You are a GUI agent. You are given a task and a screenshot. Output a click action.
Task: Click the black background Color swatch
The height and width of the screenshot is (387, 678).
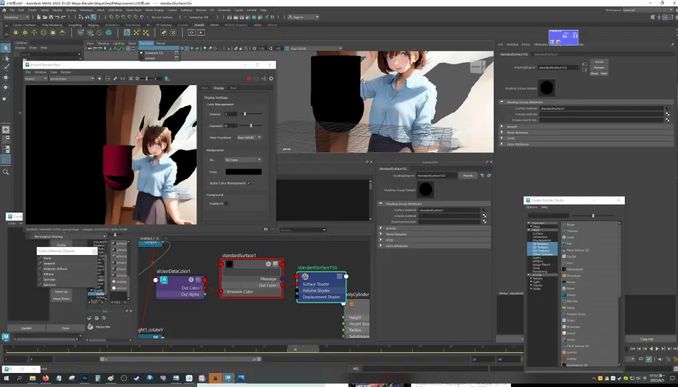[243, 172]
